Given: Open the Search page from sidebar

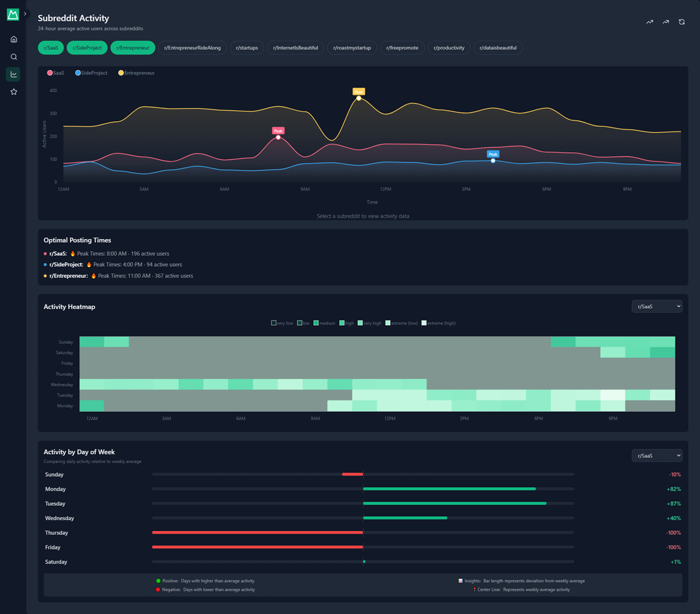Looking at the screenshot, I should [x=14, y=57].
